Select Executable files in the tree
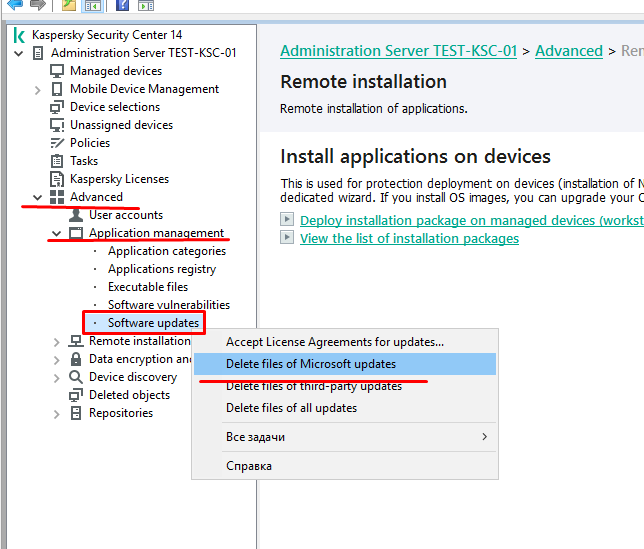This screenshot has height=549, width=644. 148,287
